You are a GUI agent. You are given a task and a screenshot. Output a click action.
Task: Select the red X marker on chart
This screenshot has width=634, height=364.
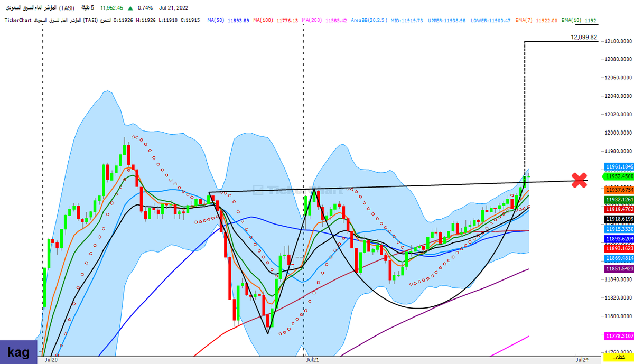point(579,180)
